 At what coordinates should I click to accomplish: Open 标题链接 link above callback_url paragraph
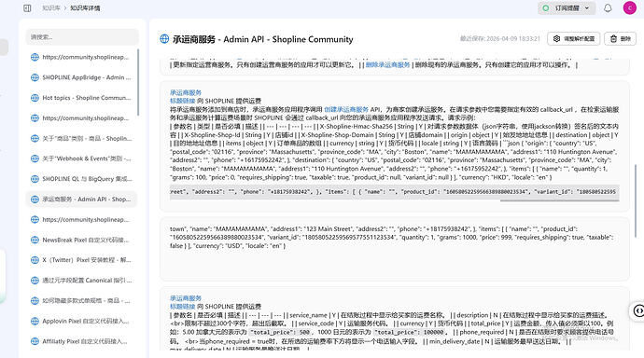point(183,101)
